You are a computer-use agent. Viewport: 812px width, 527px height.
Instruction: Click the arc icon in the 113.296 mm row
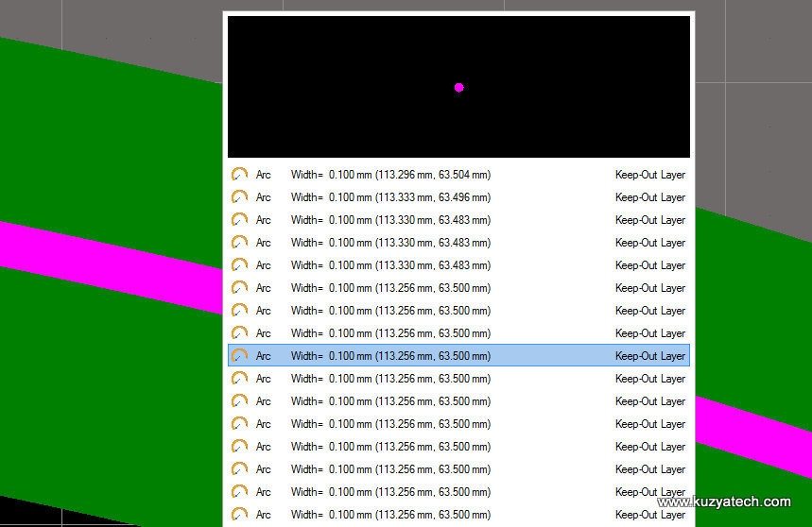click(x=239, y=175)
